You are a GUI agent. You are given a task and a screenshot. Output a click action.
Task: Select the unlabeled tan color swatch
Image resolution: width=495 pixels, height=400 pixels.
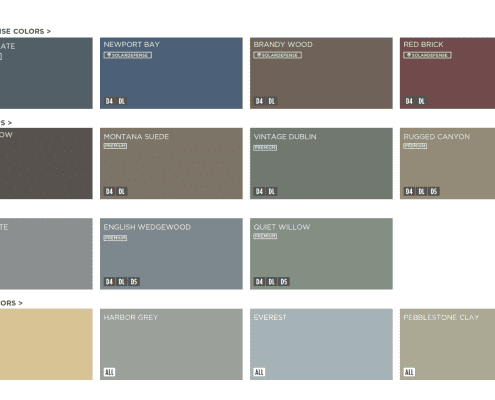[x=46, y=344]
